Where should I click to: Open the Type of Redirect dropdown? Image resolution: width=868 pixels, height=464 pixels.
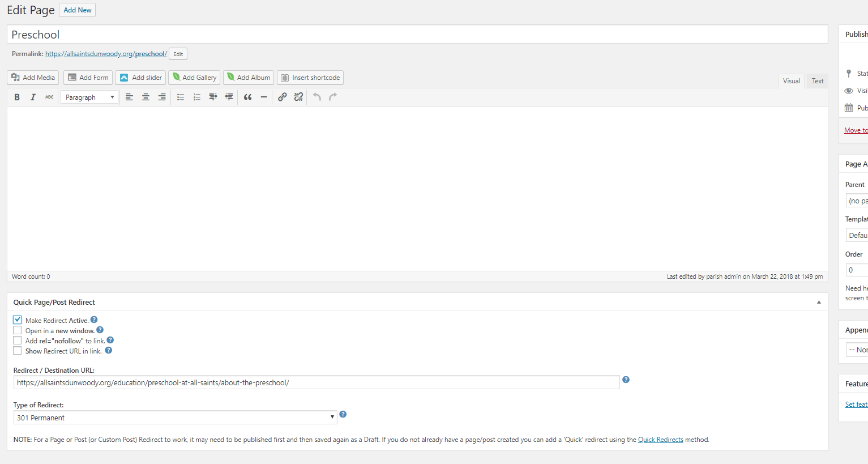pyautogui.click(x=175, y=418)
